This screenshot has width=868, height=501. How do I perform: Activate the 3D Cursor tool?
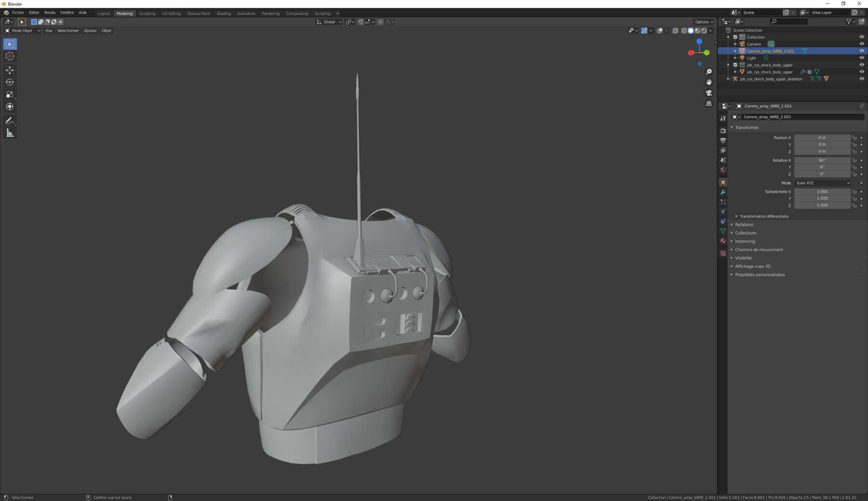coord(10,56)
